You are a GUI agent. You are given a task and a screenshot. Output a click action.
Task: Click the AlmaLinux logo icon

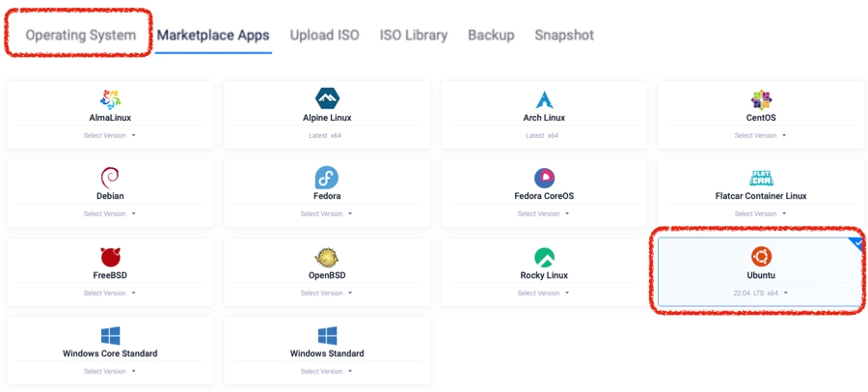pos(110,99)
